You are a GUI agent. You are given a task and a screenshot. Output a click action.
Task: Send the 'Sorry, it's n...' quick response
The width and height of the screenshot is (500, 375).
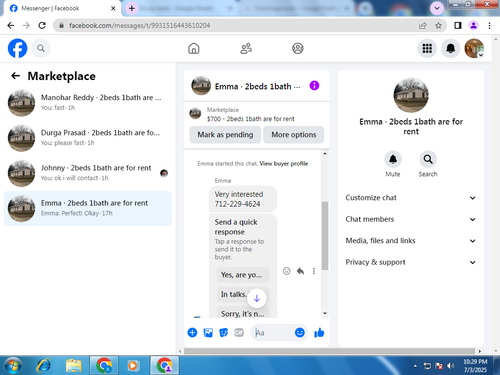(243, 313)
